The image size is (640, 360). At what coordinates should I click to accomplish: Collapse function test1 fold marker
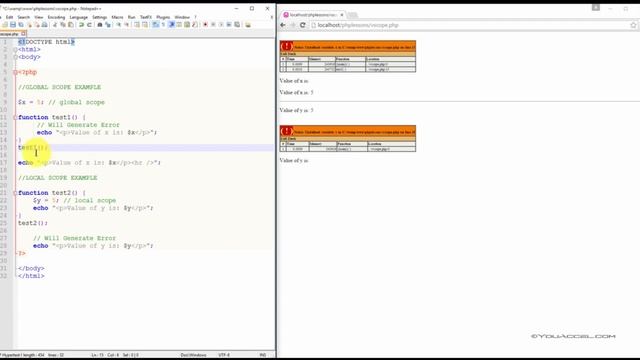pyautogui.click(x=16, y=118)
